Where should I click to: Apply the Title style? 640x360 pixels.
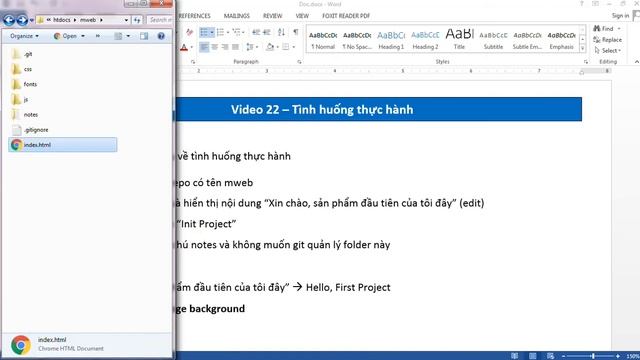(460, 40)
